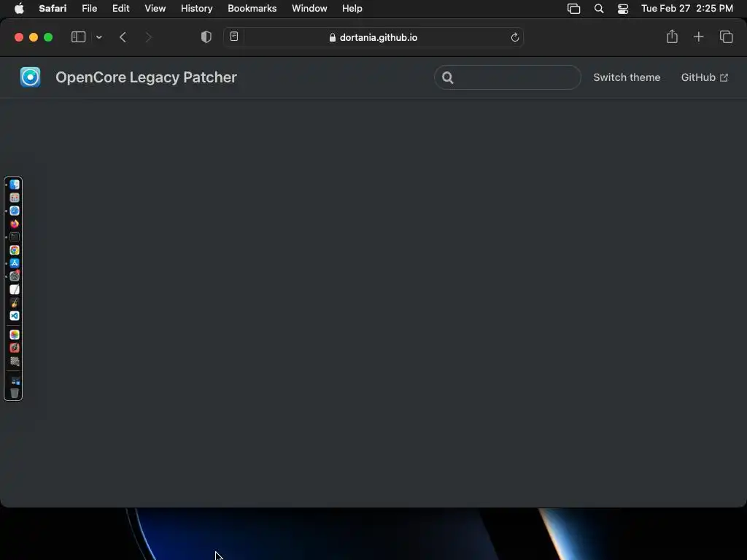Open System Settings from the dock
Image resolution: width=747 pixels, height=560 pixels.
pyautogui.click(x=15, y=276)
